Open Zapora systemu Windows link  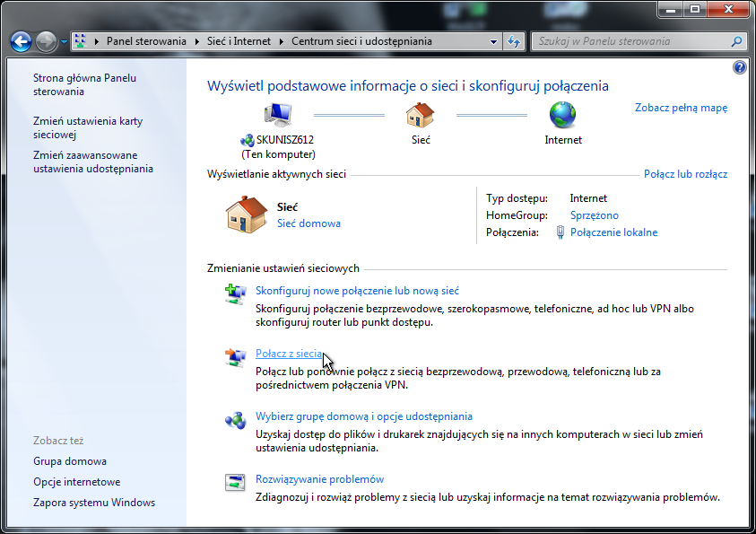coord(94,503)
